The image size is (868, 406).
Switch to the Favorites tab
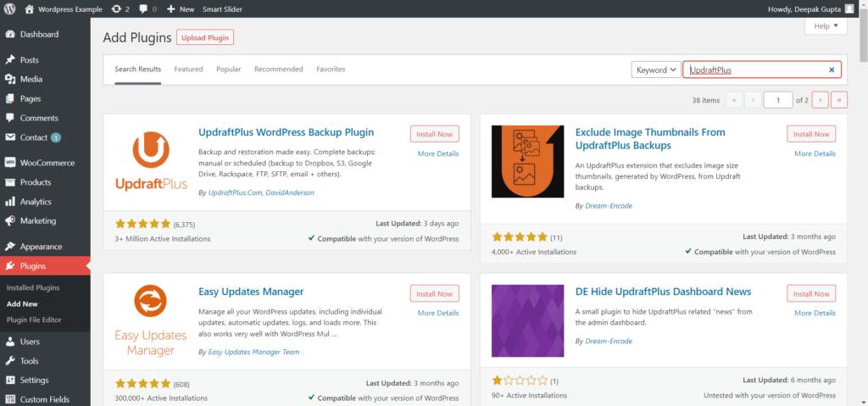pyautogui.click(x=331, y=70)
